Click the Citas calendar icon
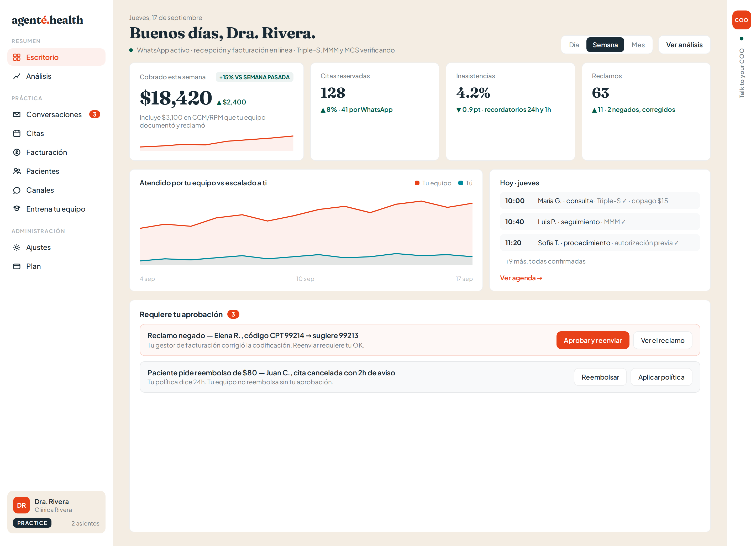Image resolution: width=756 pixels, height=546 pixels. 17,133
